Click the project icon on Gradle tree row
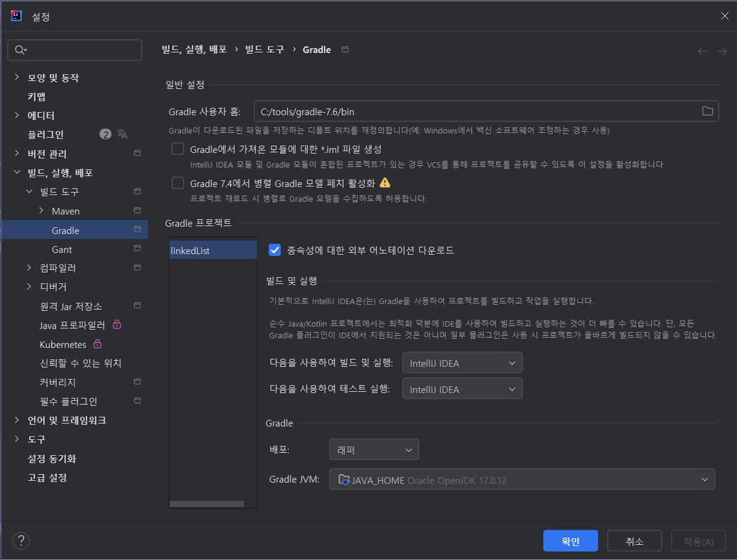 [x=137, y=230]
